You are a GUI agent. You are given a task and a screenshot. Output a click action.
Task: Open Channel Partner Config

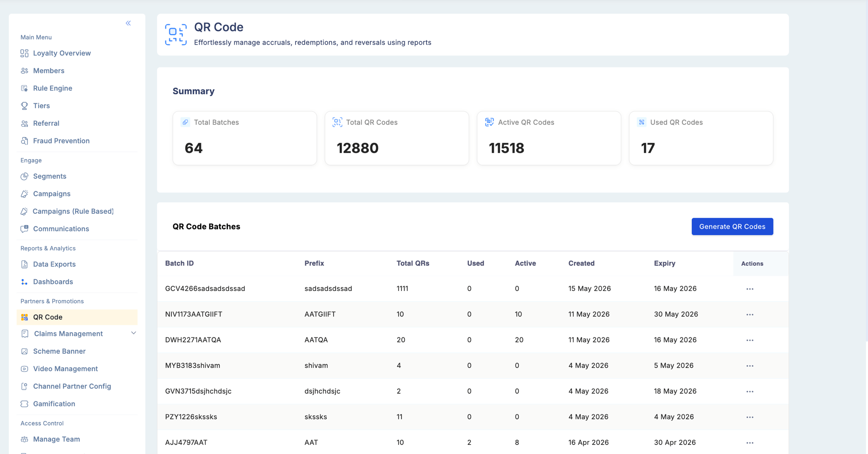tap(72, 386)
